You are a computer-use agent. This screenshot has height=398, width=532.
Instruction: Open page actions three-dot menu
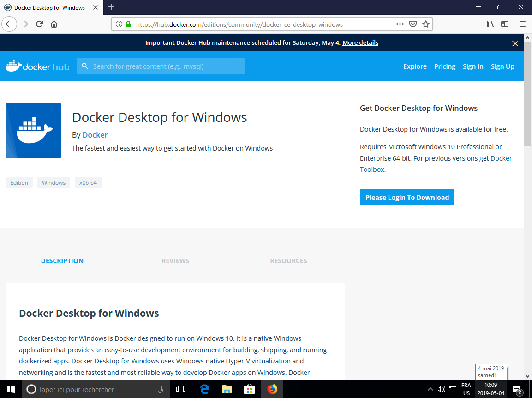click(x=400, y=24)
